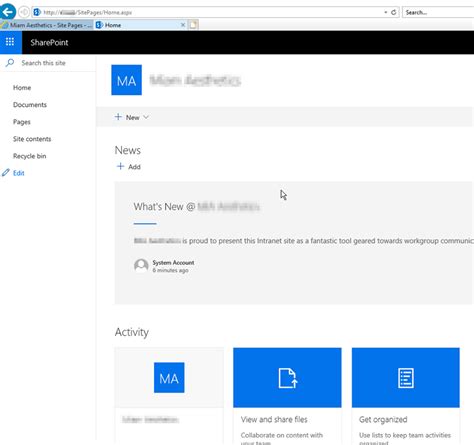This screenshot has height=445, width=474.
Task: Click the list icon on Get organized card
Action: click(x=406, y=378)
